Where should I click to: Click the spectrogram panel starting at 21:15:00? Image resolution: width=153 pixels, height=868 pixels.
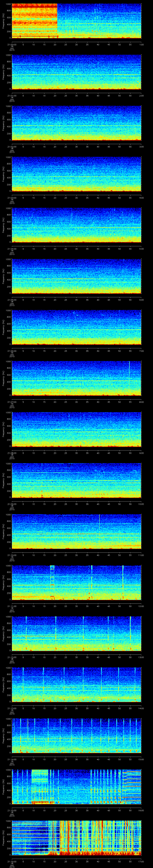(x=77, y=787)
